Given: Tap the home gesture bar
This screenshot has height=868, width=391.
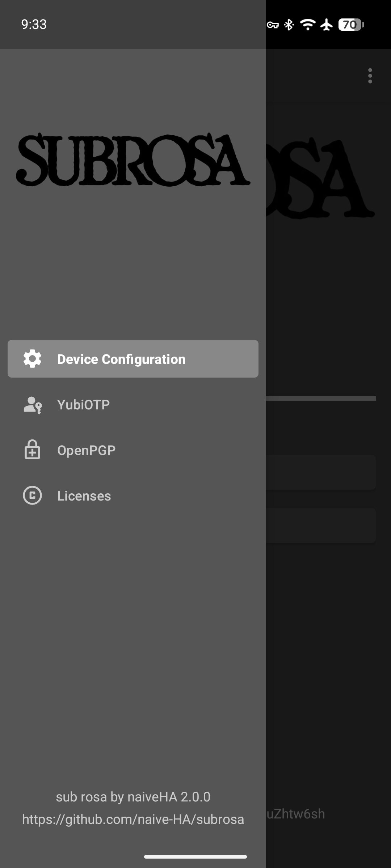Looking at the screenshot, I should [195, 856].
